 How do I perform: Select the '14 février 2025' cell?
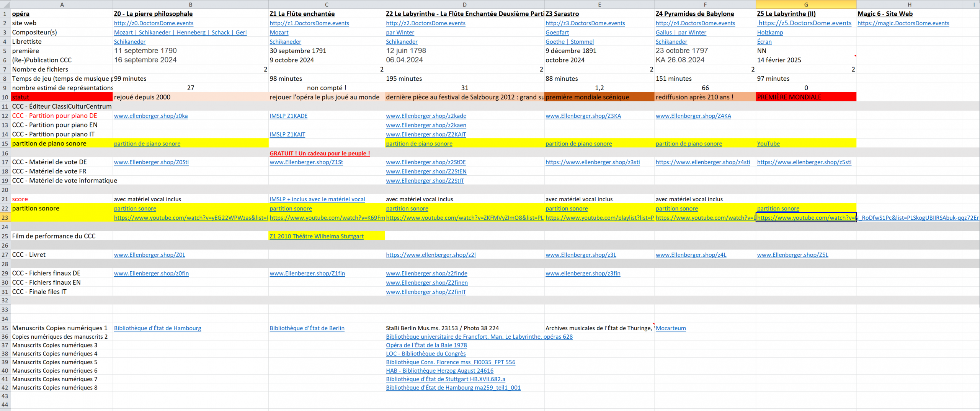806,60
